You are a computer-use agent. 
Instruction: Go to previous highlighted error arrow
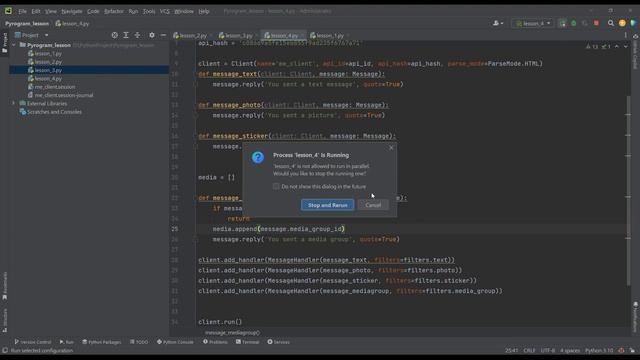[x=616, y=47]
